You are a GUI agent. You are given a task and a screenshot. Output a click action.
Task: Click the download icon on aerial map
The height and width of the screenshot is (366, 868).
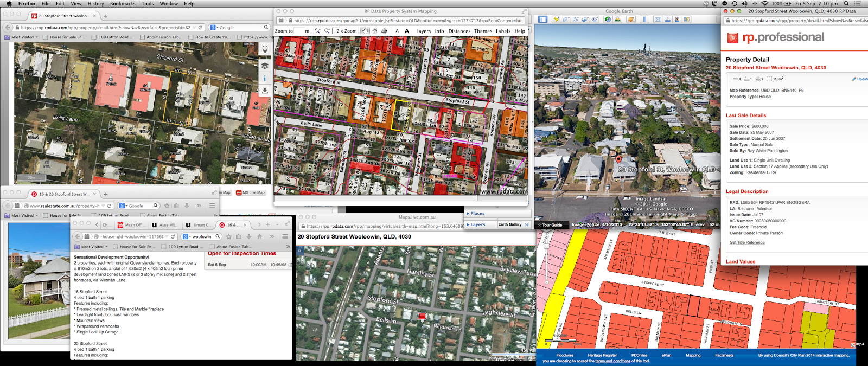tap(265, 91)
